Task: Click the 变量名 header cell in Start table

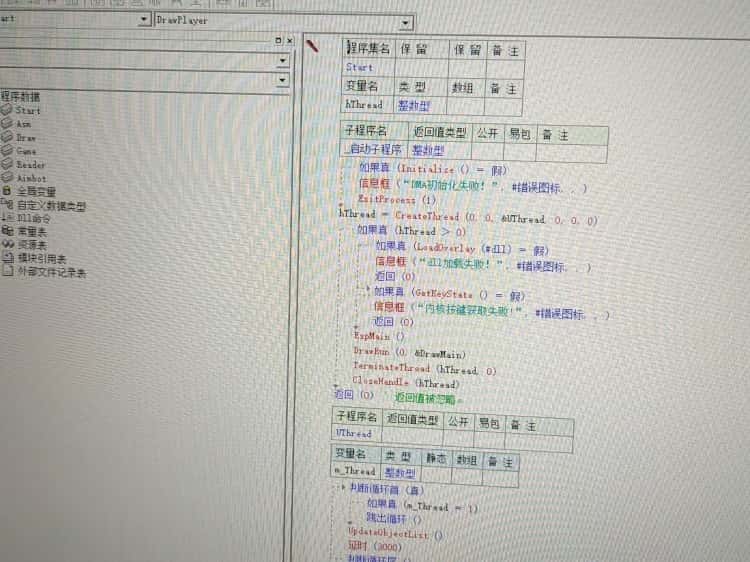Action: pyautogui.click(x=367, y=87)
